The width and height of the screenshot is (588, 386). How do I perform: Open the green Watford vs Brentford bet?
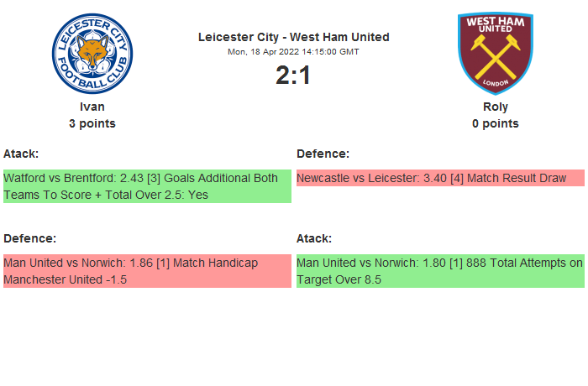pos(147,186)
